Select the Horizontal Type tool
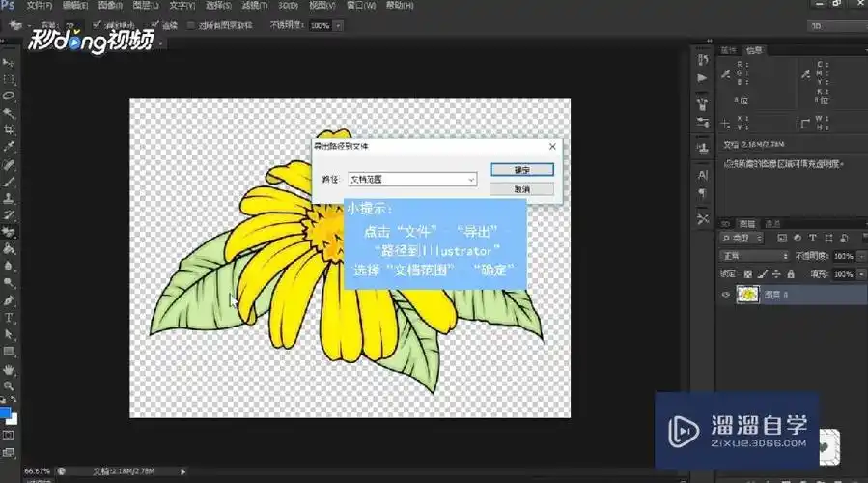Screen dimensions: 868x483 pos(9,317)
